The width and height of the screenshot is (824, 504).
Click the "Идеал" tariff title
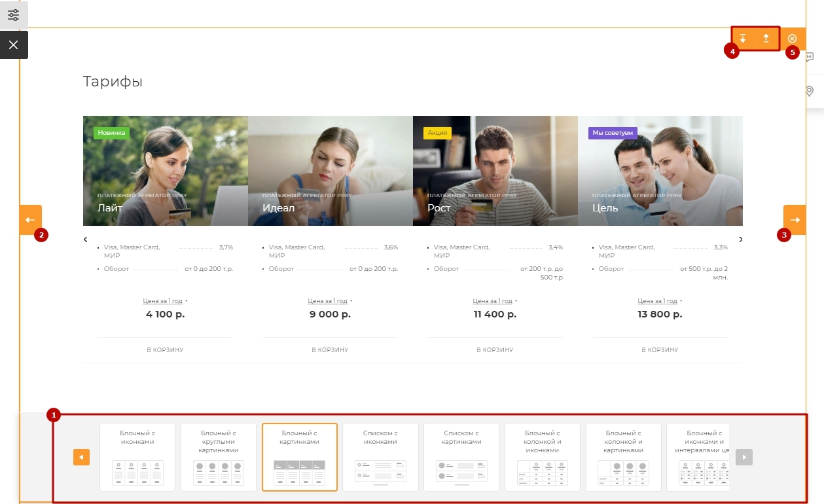(279, 208)
